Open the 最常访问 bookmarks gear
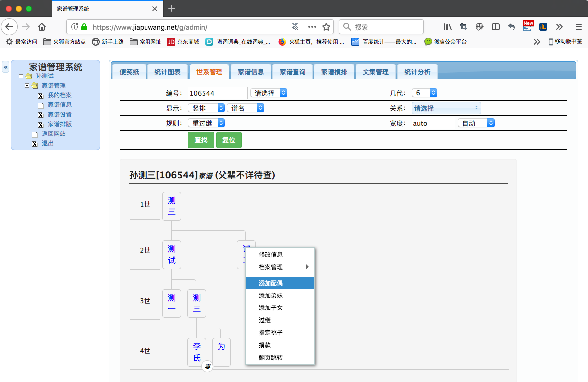The height and width of the screenshot is (382, 588). click(x=22, y=42)
